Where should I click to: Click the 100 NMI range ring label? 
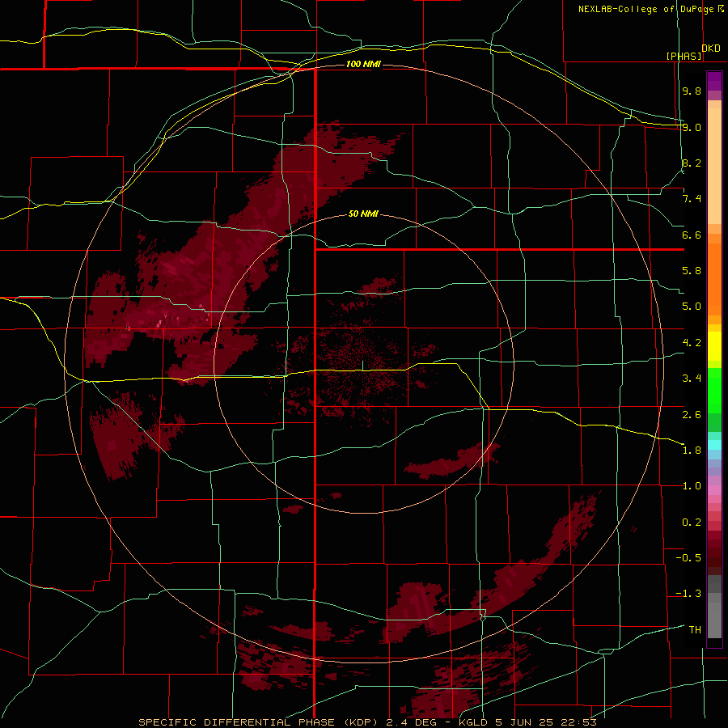[363, 64]
